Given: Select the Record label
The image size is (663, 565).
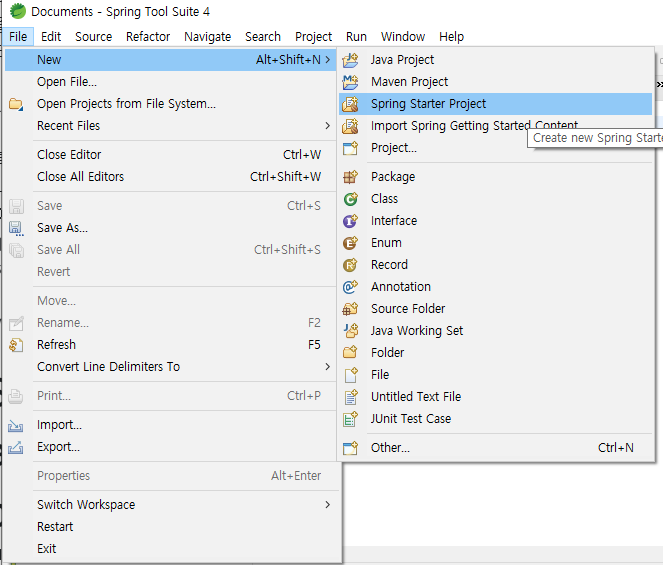Looking at the screenshot, I should (x=389, y=265).
